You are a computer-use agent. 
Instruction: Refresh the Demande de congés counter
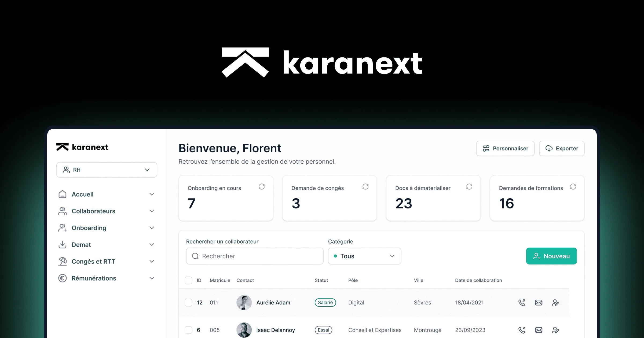click(x=365, y=186)
